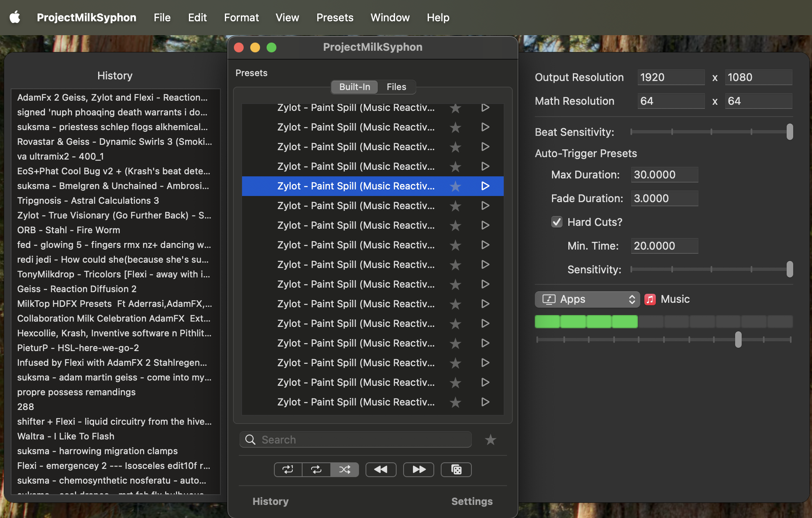Image resolution: width=812 pixels, height=518 pixels.
Task: Select history item 'Rovastar & Geiss - Dynamic Swirls 3'
Action: [x=114, y=142]
